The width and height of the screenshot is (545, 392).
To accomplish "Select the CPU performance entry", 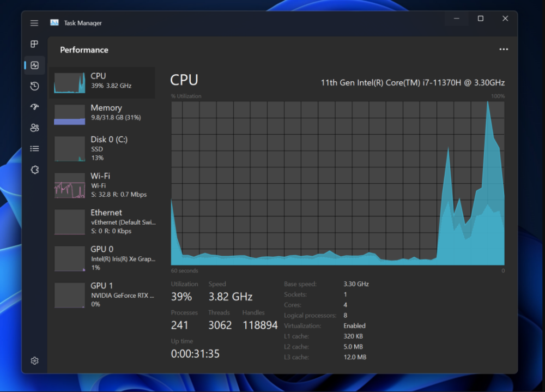I will pos(103,82).
